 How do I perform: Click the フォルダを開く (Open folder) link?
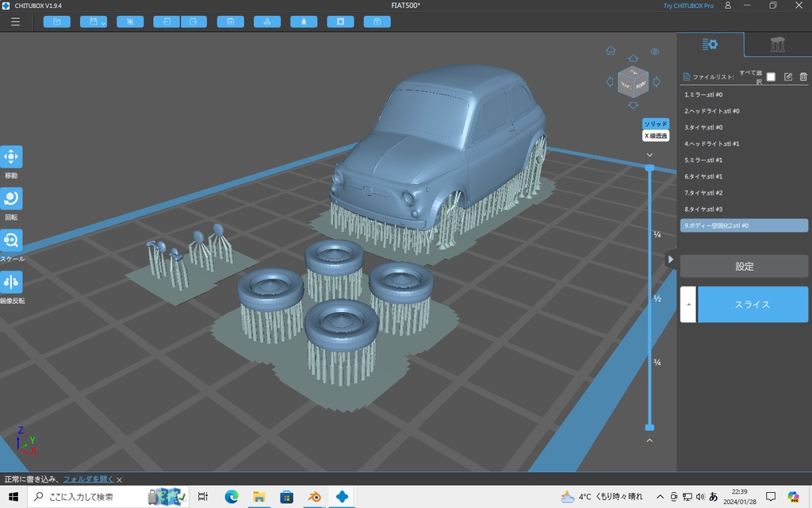88,479
